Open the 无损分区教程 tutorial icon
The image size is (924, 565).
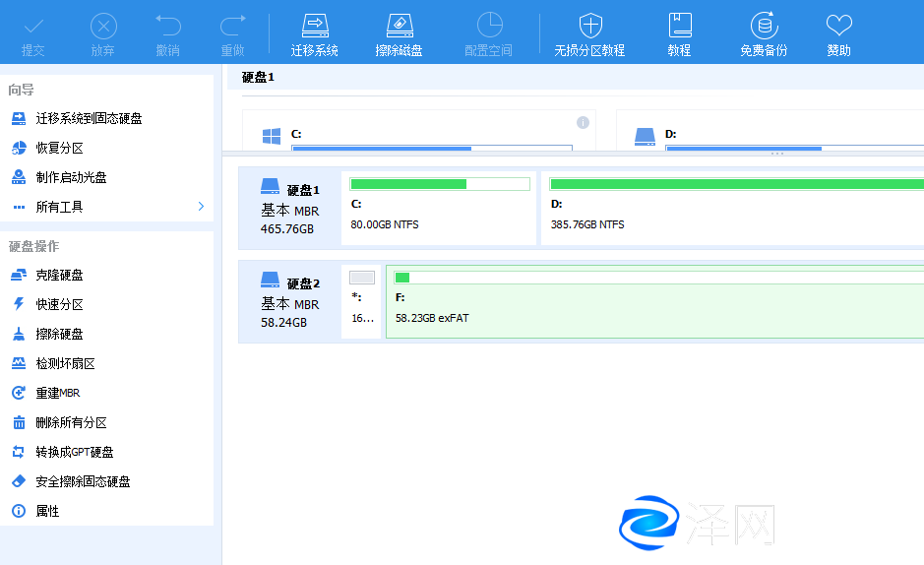[589, 26]
